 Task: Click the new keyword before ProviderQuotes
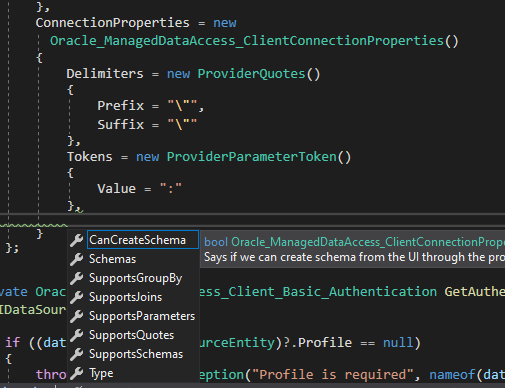178,74
